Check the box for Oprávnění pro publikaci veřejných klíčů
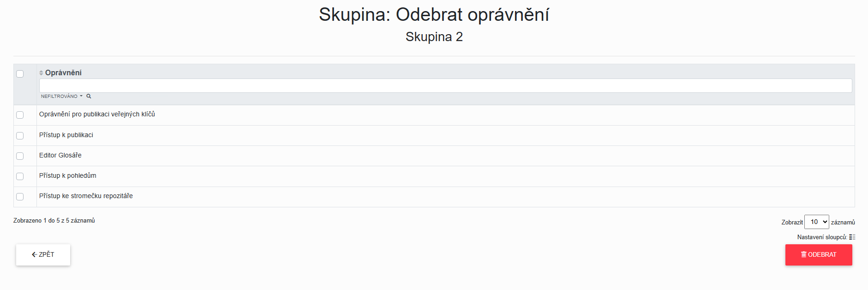This screenshot has width=868, height=290. pos(20,115)
